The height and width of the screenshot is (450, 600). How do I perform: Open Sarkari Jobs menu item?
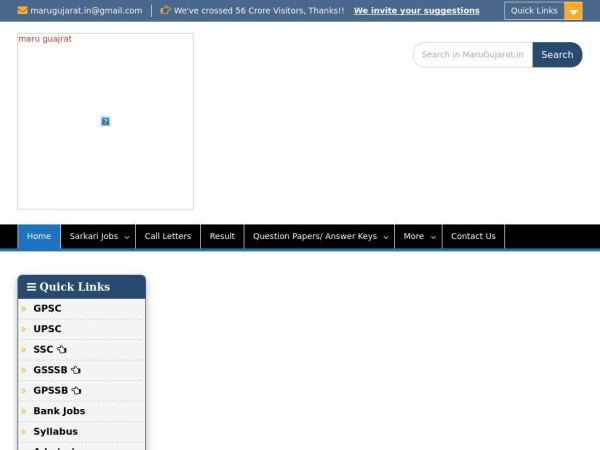click(98, 236)
